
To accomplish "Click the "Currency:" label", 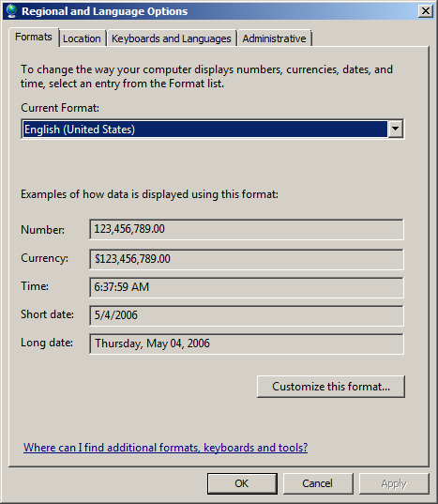I will click(x=45, y=258).
